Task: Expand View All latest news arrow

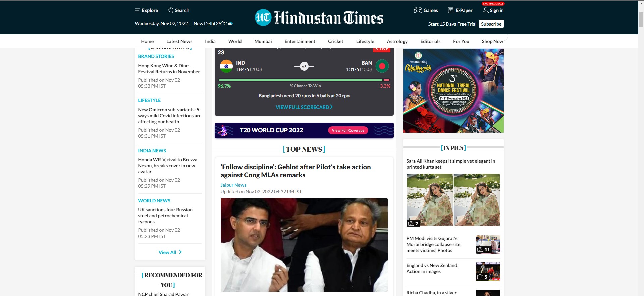Action: click(180, 252)
